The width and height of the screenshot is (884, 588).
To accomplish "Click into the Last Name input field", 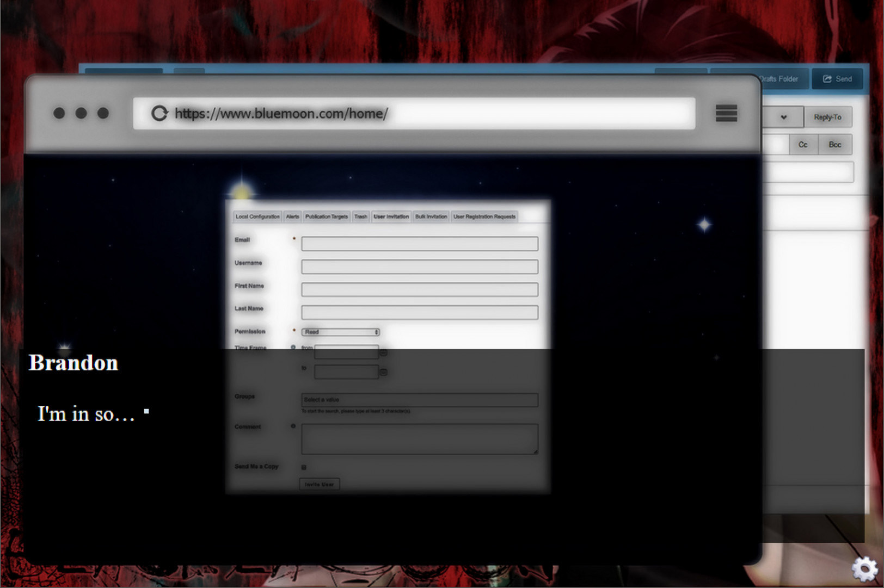I will click(x=420, y=312).
